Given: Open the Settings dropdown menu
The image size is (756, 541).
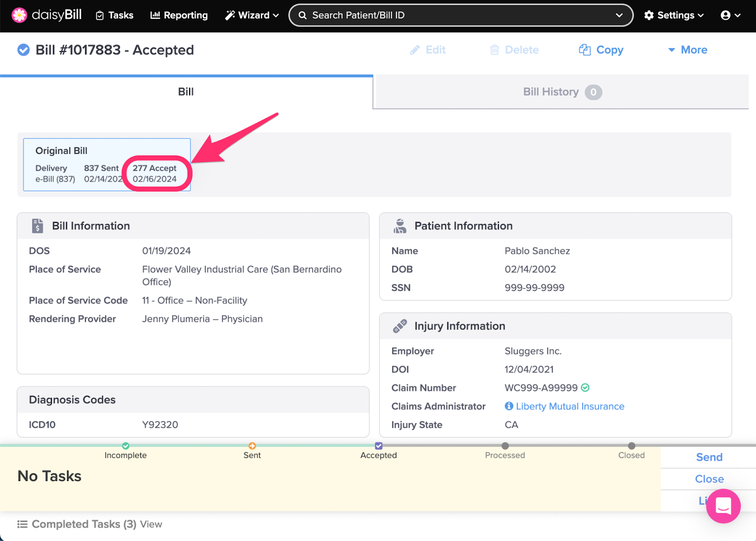Looking at the screenshot, I should pyautogui.click(x=674, y=15).
